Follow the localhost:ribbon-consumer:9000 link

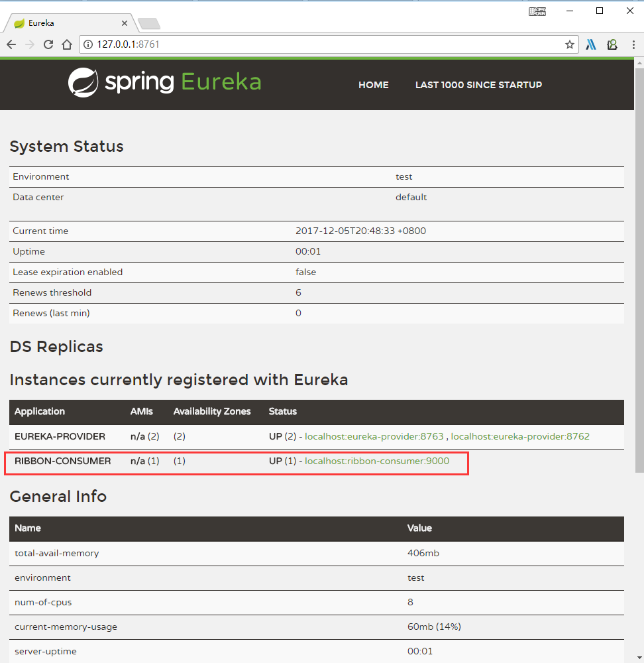[377, 461]
